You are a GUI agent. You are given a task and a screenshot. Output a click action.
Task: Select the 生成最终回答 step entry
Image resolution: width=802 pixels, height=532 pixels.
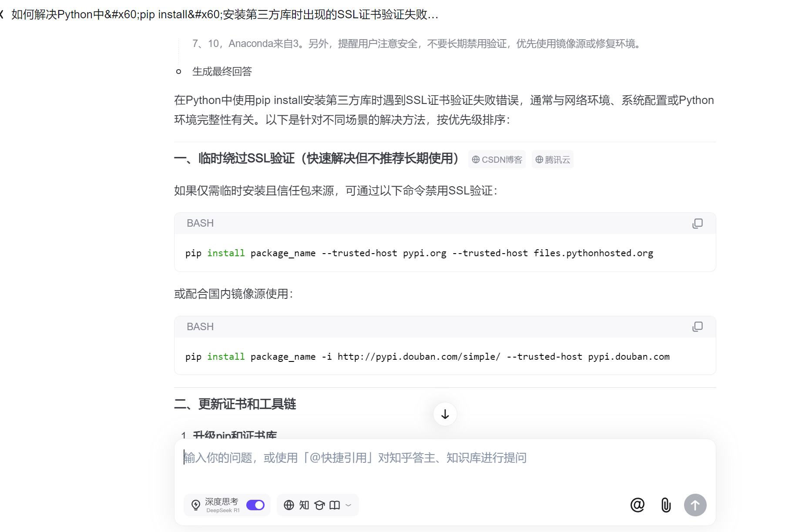pos(222,71)
